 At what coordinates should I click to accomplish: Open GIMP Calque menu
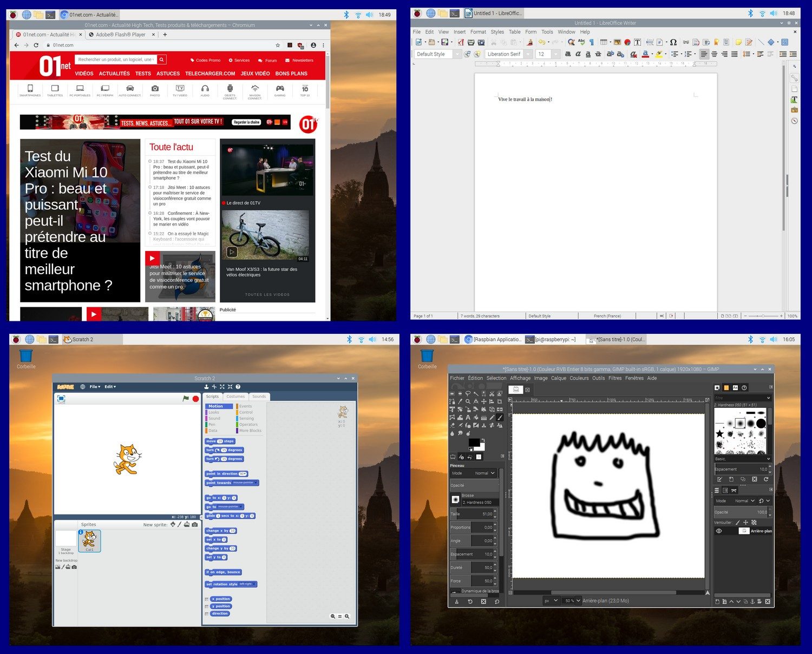(559, 378)
